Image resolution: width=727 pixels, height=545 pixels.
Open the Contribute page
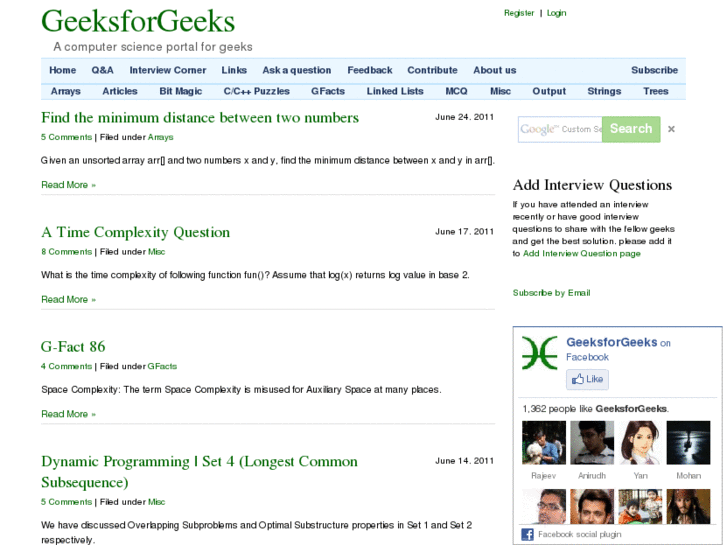433,70
